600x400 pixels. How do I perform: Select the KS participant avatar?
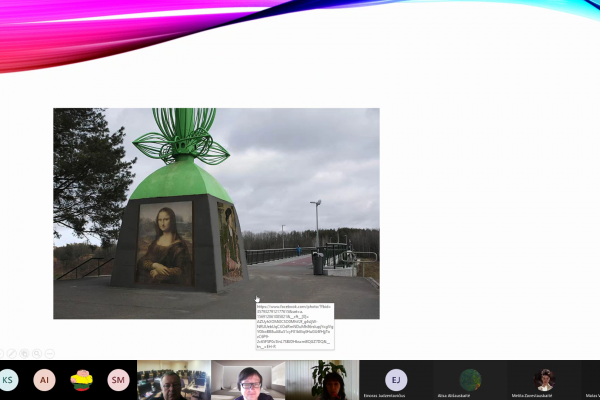[7, 380]
